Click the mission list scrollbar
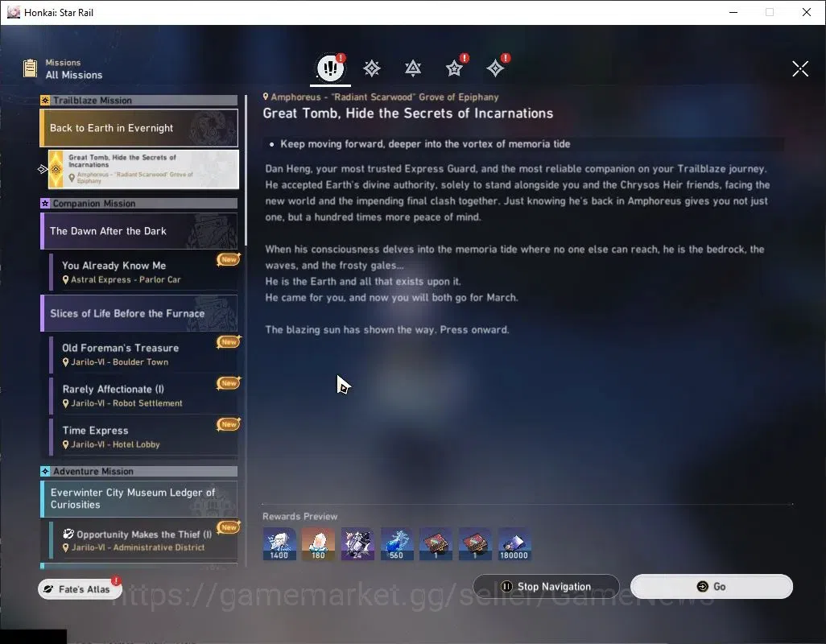 (246, 170)
